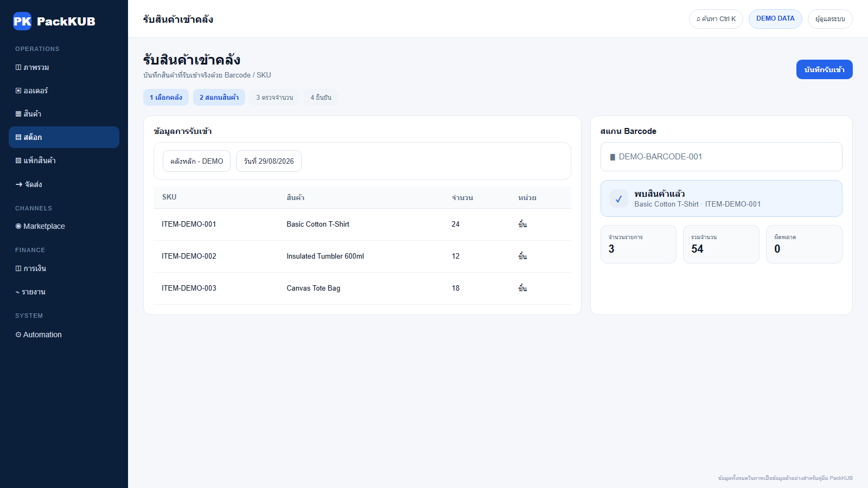This screenshot has width=868, height=488.
Task: Click quantity 18 for ITEM-DEMO-003
Action: (456, 288)
